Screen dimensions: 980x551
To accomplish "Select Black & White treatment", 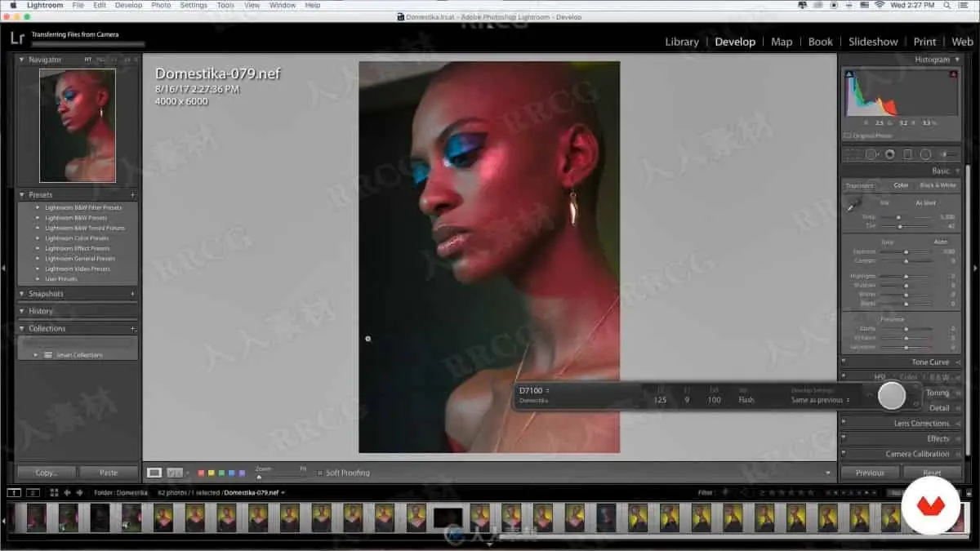I will pos(938,185).
